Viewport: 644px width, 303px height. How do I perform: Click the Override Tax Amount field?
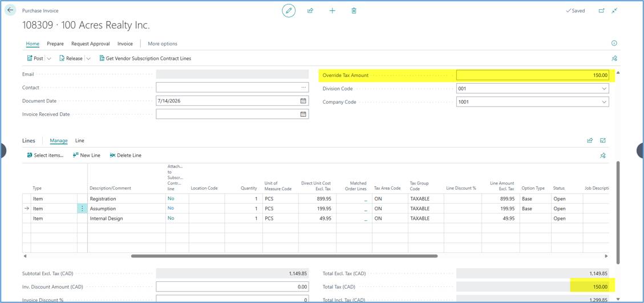point(533,75)
